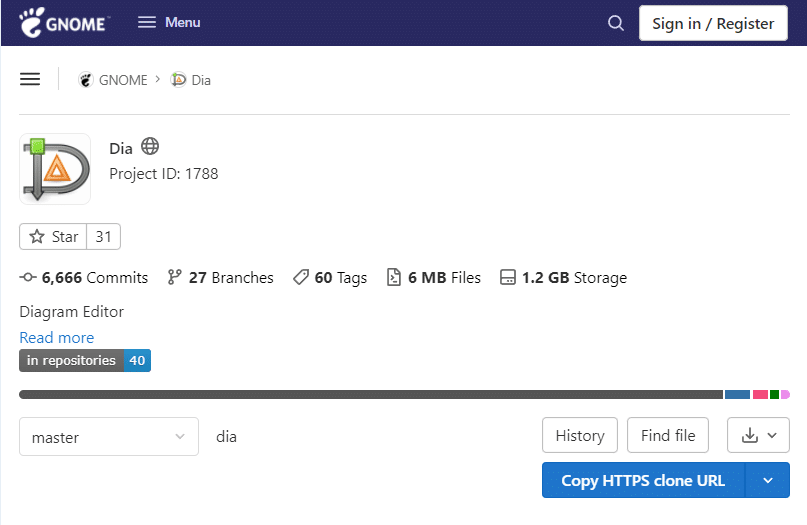Screen dimensions: 807x525
Task: Open the download source code dropdown
Action: (758, 435)
